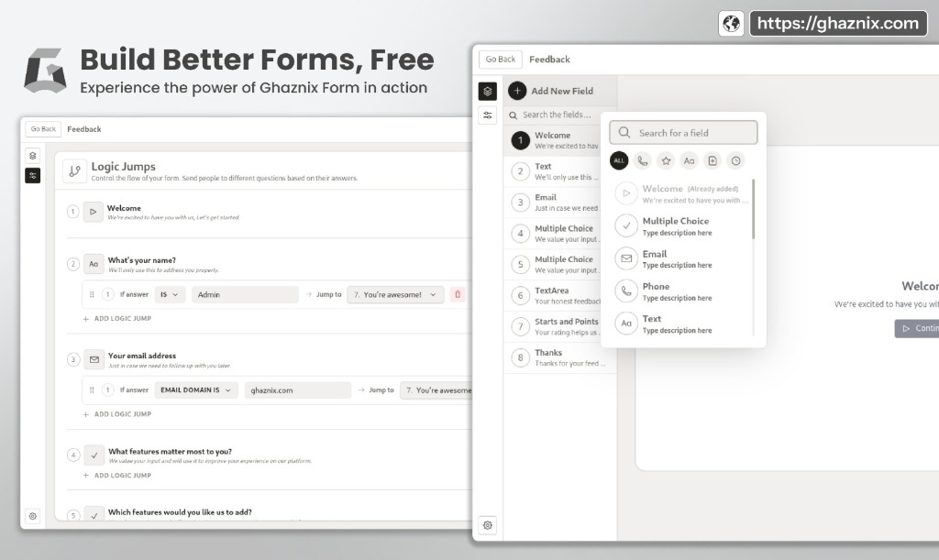Click the field picker scrollbar
This screenshot has width=939, height=560.
753,209
